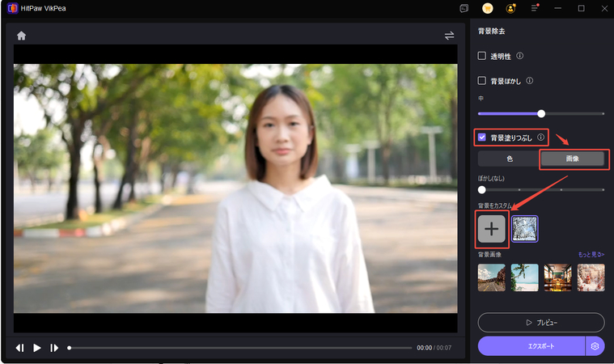Open the user account icon
This screenshot has width=614, height=364.
(511, 8)
